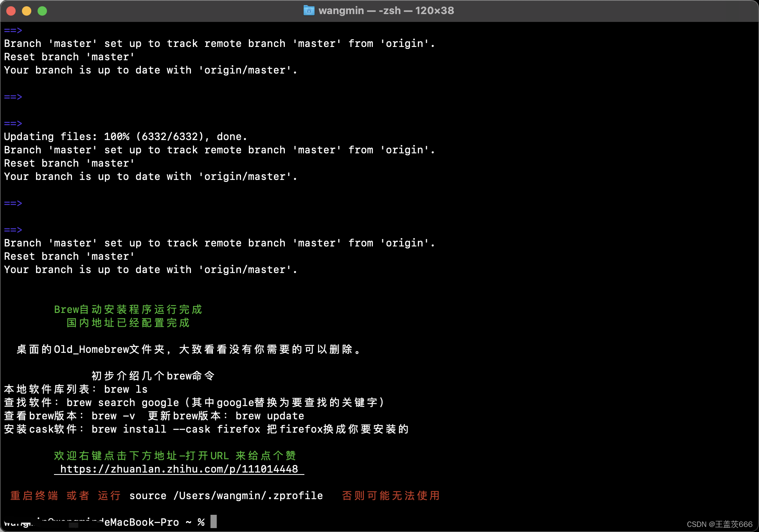
Task: Click the terminal cursor block at prompt
Action: point(213,521)
